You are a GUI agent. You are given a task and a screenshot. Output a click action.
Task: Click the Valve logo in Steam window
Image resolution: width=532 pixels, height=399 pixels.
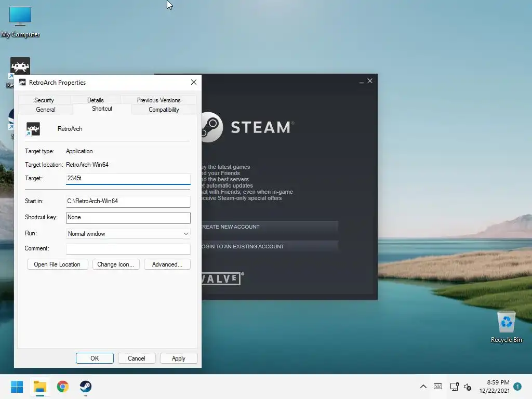(222, 278)
